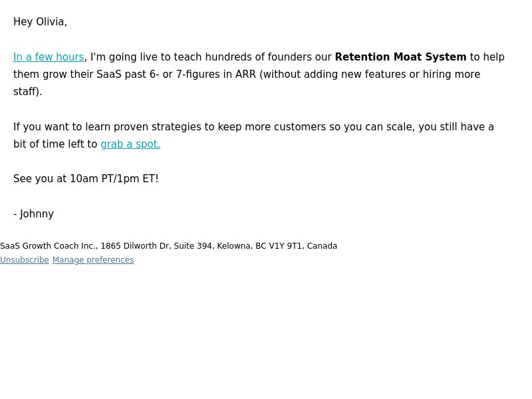Open the "grab a spot." link
The height and width of the screenshot is (399, 532).
(130, 144)
